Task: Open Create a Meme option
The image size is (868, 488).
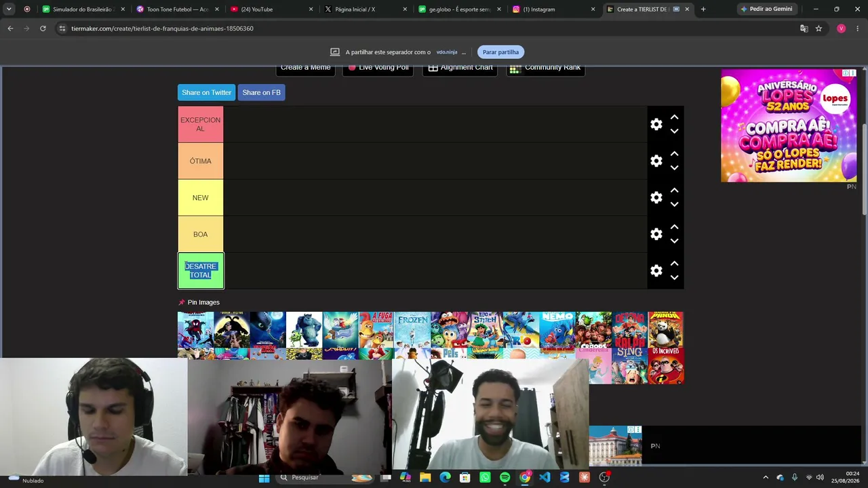Action: click(x=305, y=68)
